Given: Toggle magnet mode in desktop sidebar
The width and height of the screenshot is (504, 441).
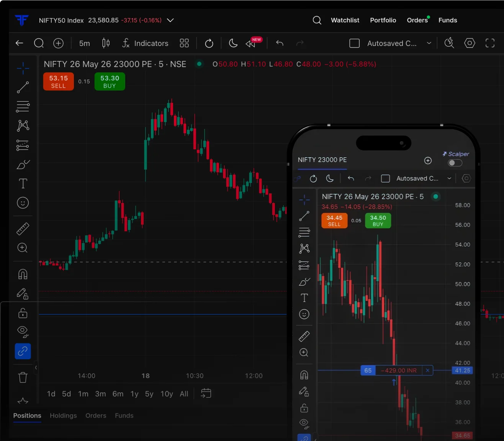Looking at the screenshot, I should click(23, 274).
